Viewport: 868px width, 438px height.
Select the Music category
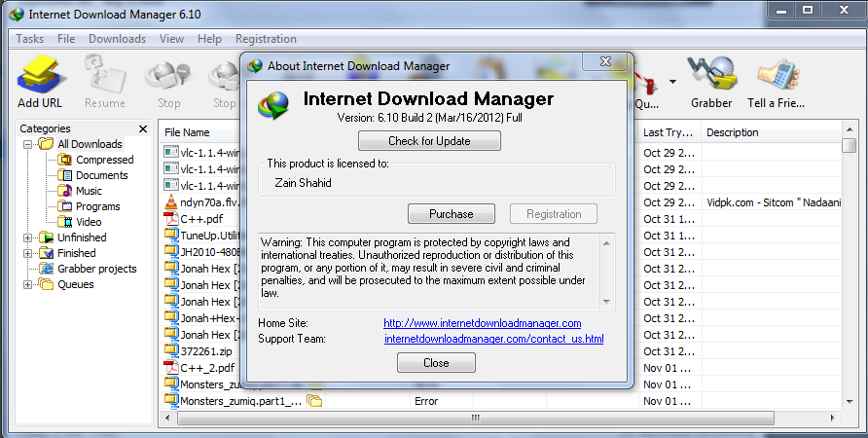pyautogui.click(x=81, y=191)
